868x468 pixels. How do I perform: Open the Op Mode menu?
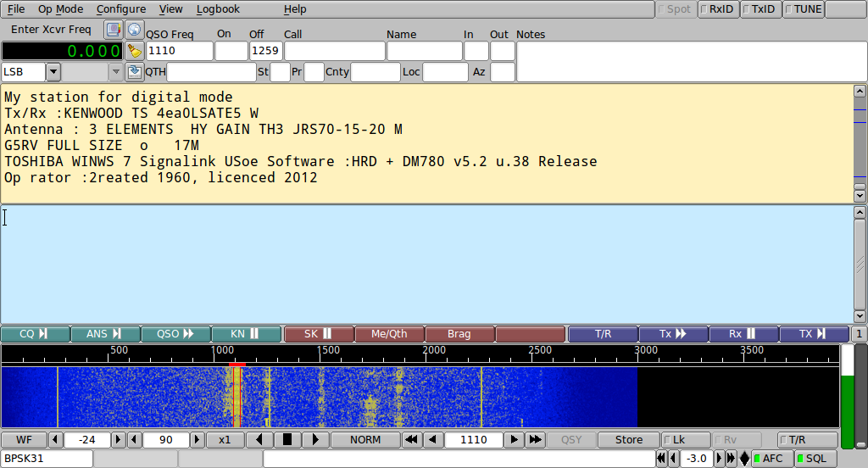pyautogui.click(x=60, y=9)
